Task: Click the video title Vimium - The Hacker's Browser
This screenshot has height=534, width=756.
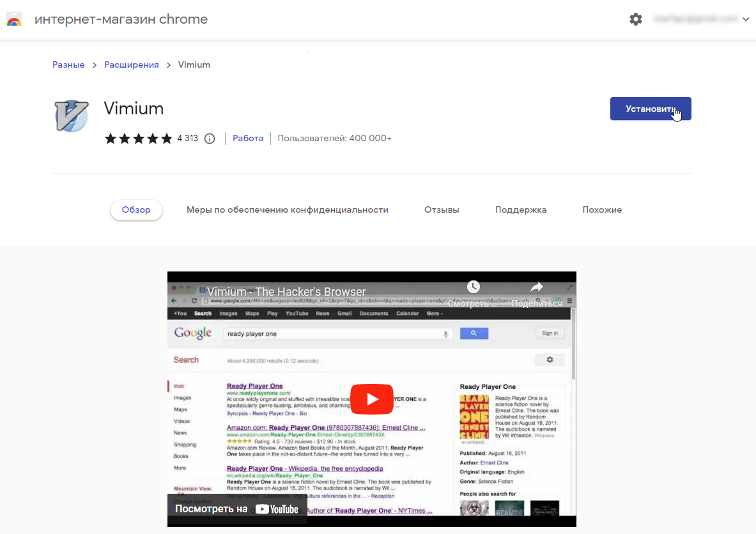Action: click(x=286, y=291)
